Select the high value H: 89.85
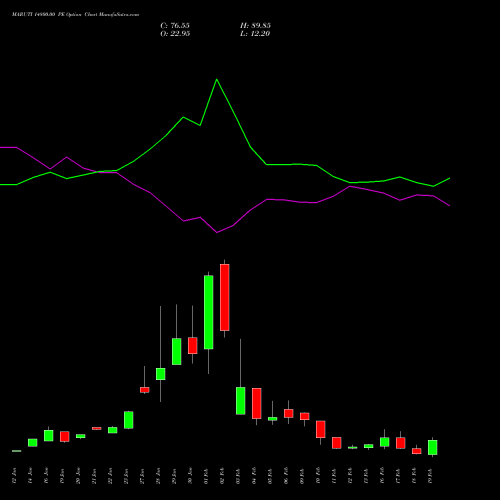The width and height of the screenshot is (500, 500). [255, 26]
